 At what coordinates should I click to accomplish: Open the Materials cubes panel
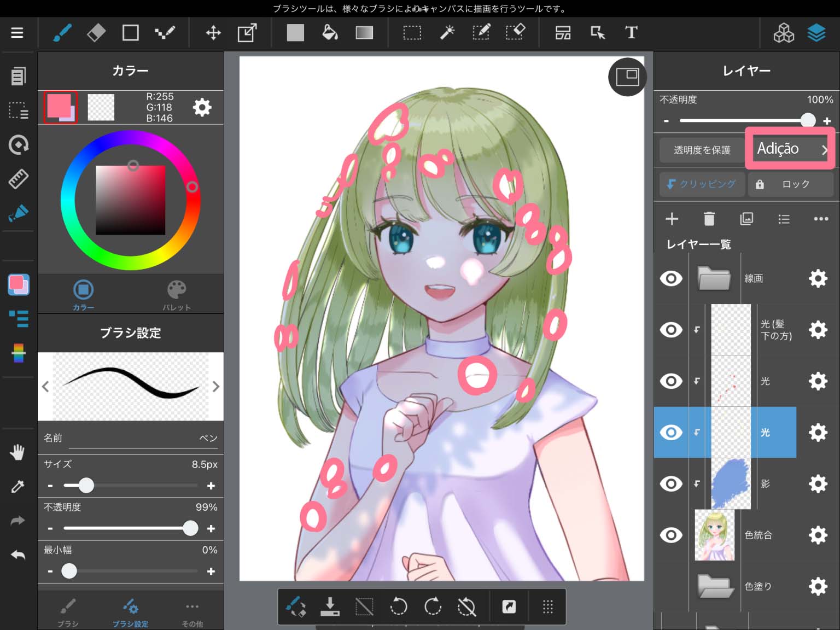click(x=784, y=33)
